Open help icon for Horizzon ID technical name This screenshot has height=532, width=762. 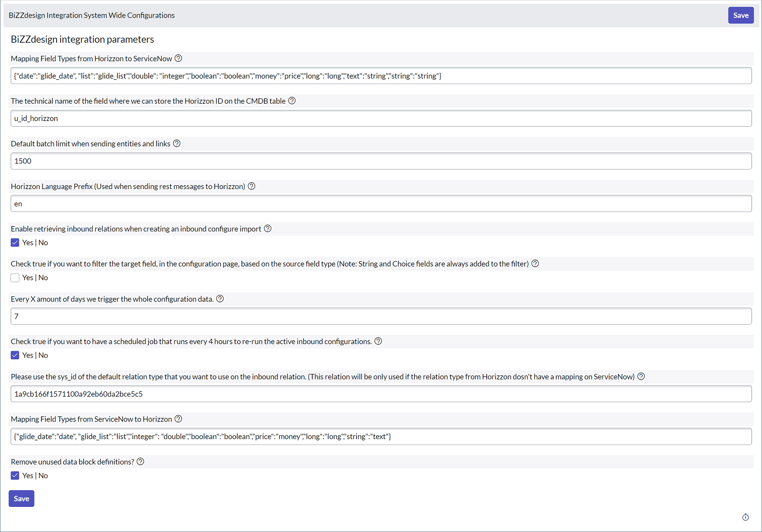click(292, 101)
